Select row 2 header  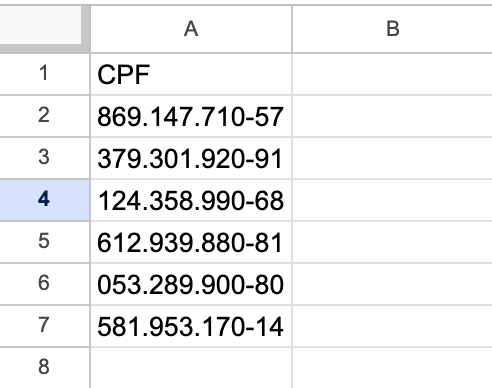click(45, 116)
